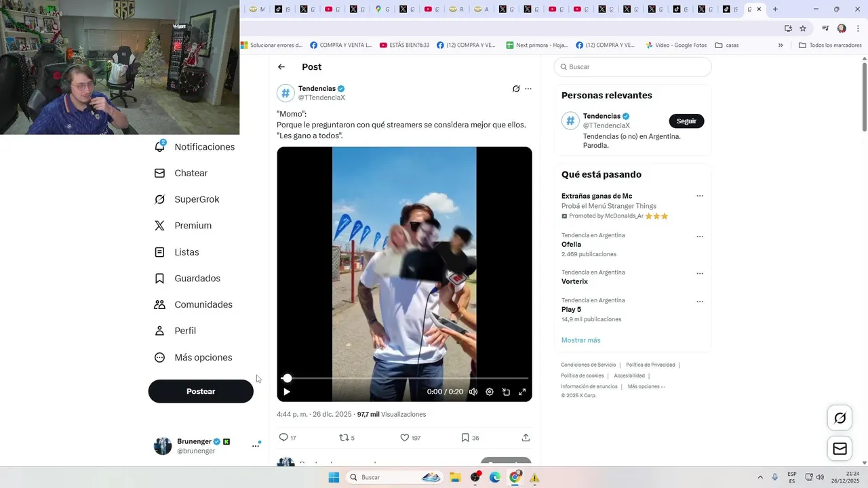
Task: Open Listas in the sidebar
Action: (x=177, y=252)
